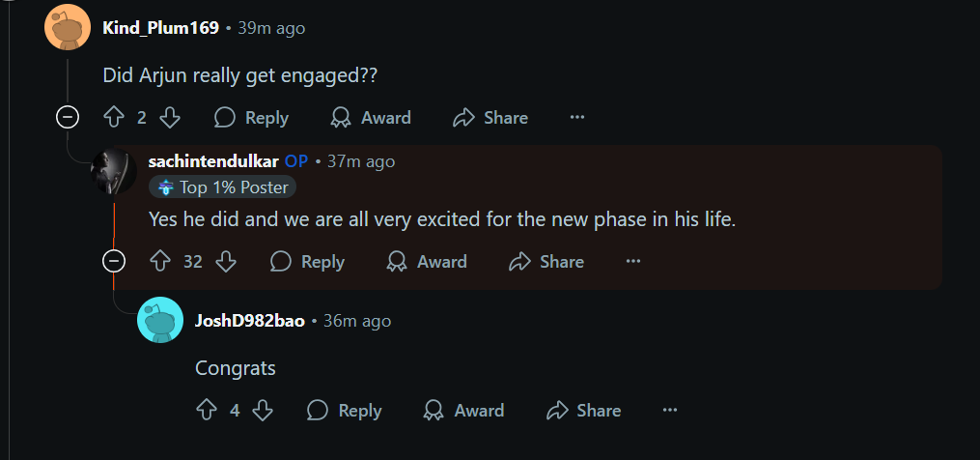The height and width of the screenshot is (460, 980).
Task: Downvote Kind_Plum169's comment
Action: coord(170,118)
